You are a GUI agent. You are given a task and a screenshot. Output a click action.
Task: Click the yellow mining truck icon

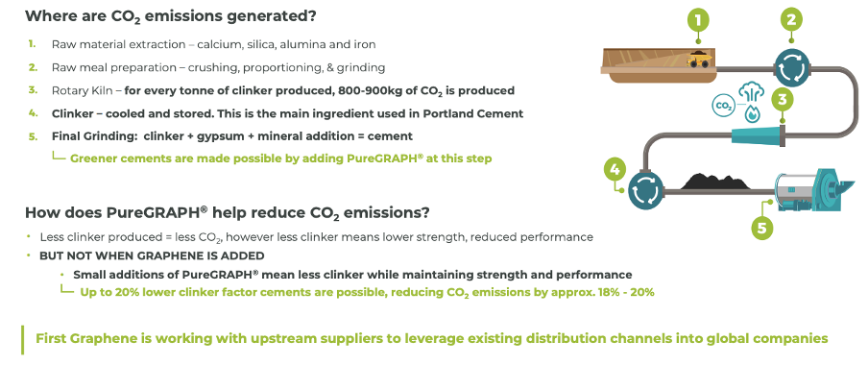(699, 60)
